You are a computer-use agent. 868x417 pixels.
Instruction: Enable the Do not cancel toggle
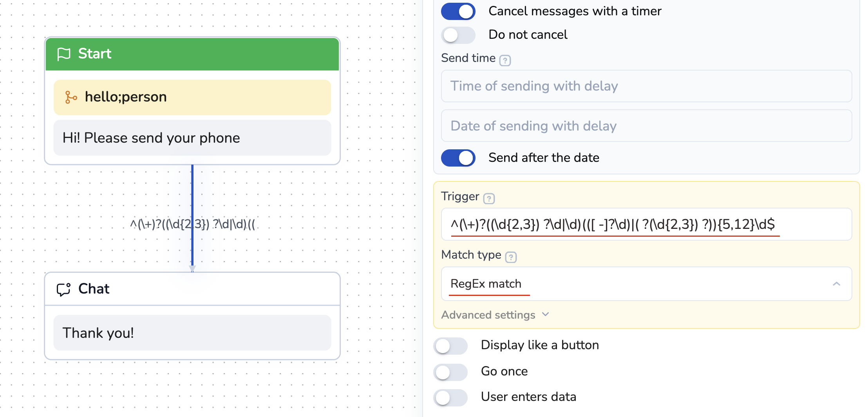click(458, 35)
